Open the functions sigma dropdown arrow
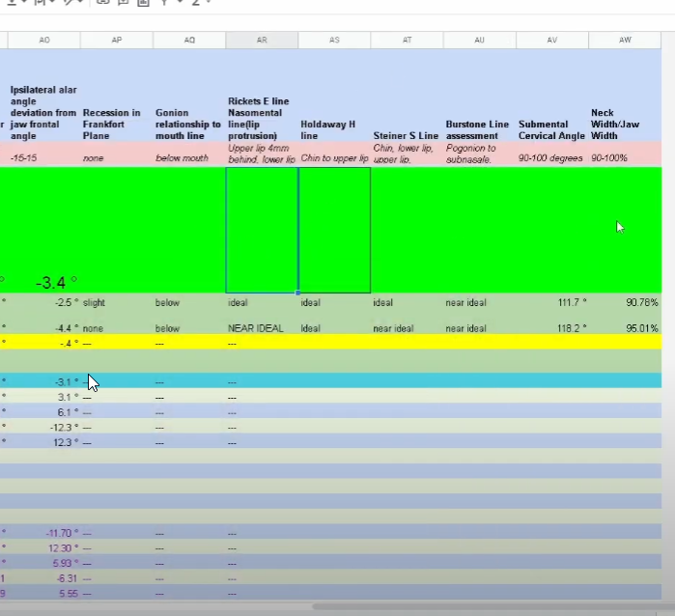 tap(209, 2)
